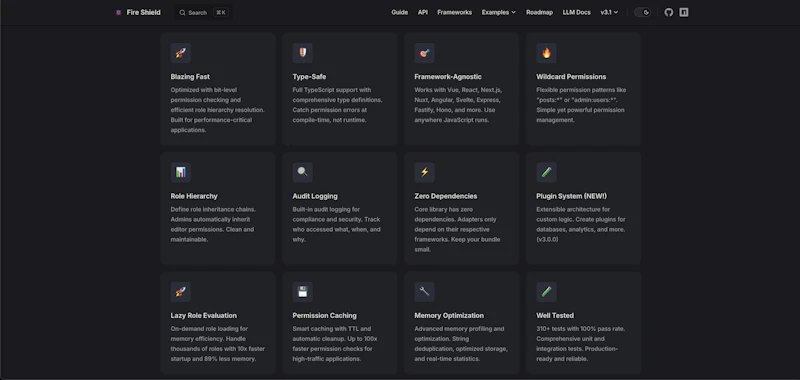The width and height of the screenshot is (800, 380).
Task: Click the icon on Well Tested card
Action: coord(546,291)
